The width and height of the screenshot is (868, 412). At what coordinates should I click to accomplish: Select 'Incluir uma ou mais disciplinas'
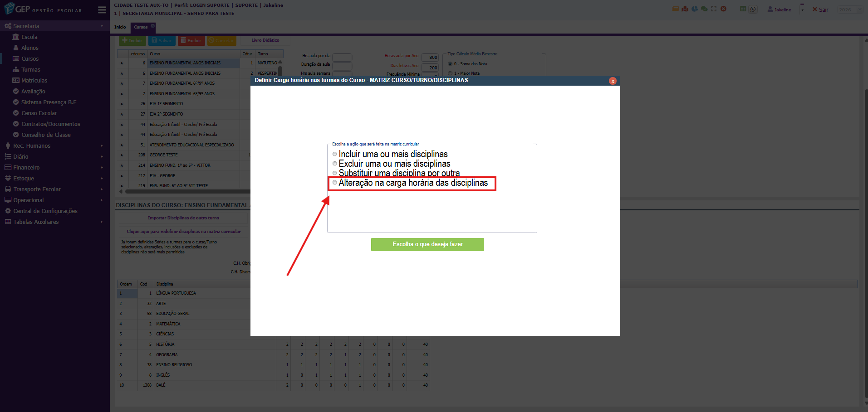[335, 154]
